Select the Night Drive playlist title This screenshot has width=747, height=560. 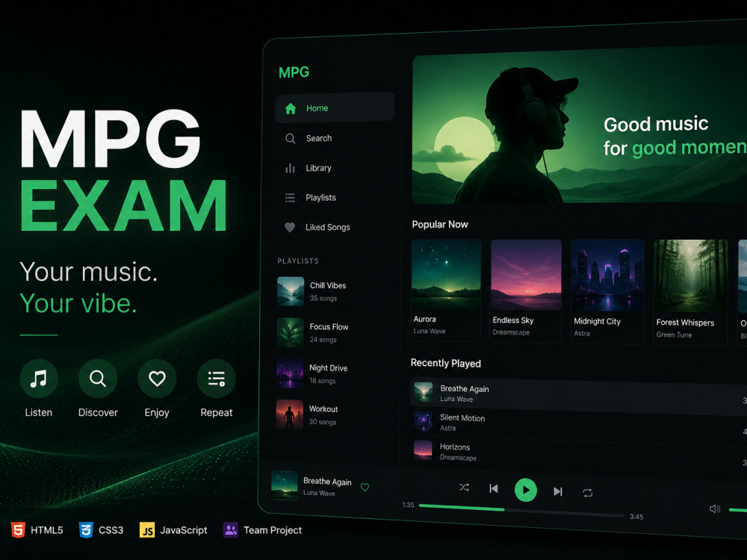[328, 367]
